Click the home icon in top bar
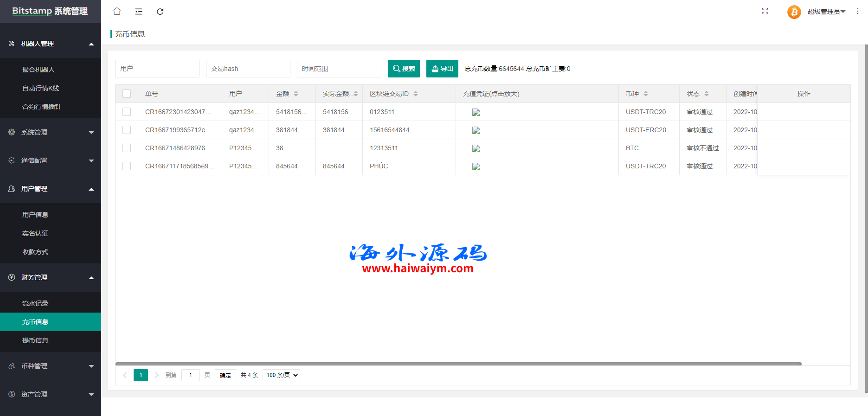The height and width of the screenshot is (416, 868). [117, 11]
